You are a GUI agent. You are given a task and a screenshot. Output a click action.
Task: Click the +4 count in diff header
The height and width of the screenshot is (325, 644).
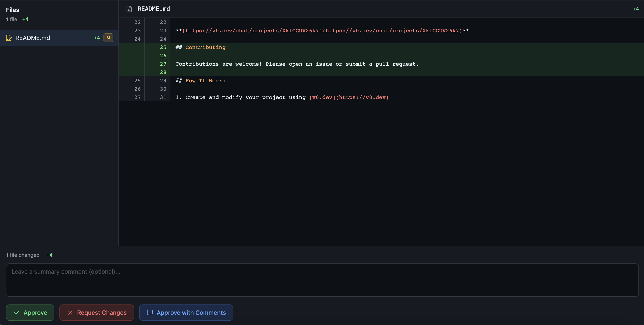tap(635, 9)
